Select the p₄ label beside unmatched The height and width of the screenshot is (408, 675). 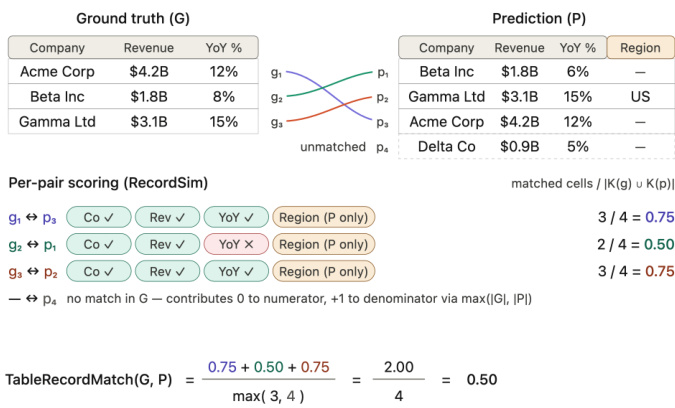point(383,147)
